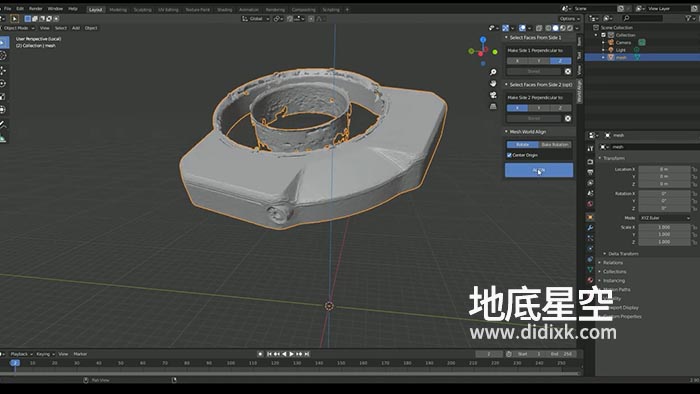Set Side 2 perpendicular to X
Viewport: 700px width, 394px height.
(x=517, y=108)
